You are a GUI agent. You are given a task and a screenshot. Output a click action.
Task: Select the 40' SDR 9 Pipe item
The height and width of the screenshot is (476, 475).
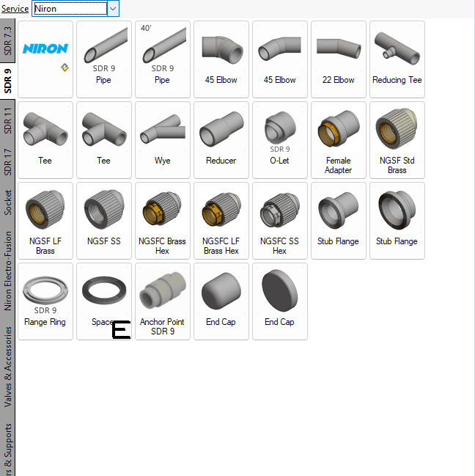point(163,59)
